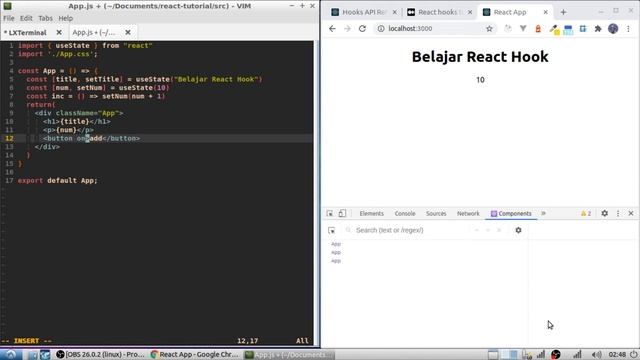The width and height of the screenshot is (640, 360).
Task: Open Edit menu in terminal window
Action: 26,18
